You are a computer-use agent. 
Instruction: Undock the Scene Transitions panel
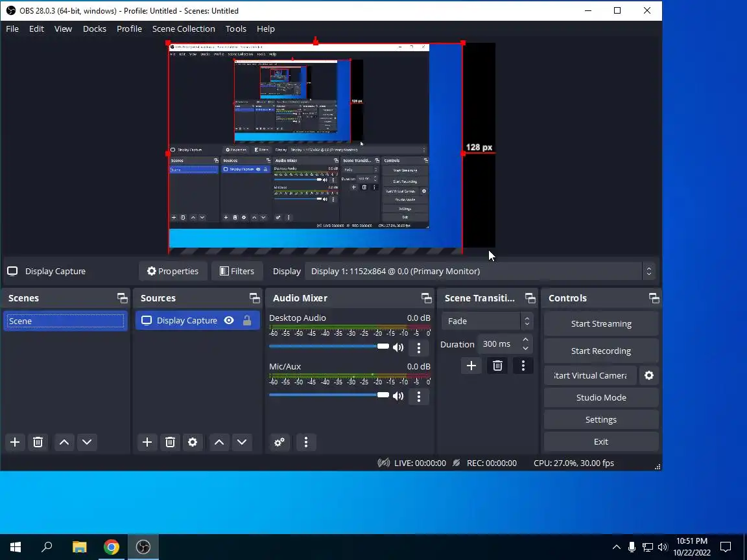530,298
